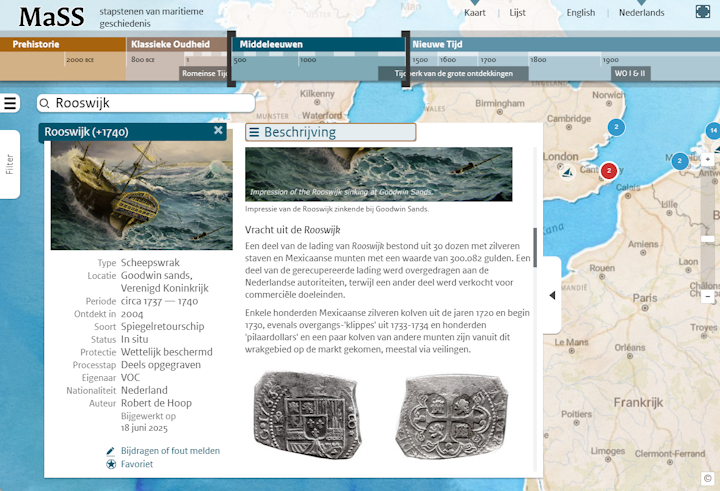Screen dimensions: 720x491
Task: Click the star icon beside Favoriet
Action: tap(111, 464)
